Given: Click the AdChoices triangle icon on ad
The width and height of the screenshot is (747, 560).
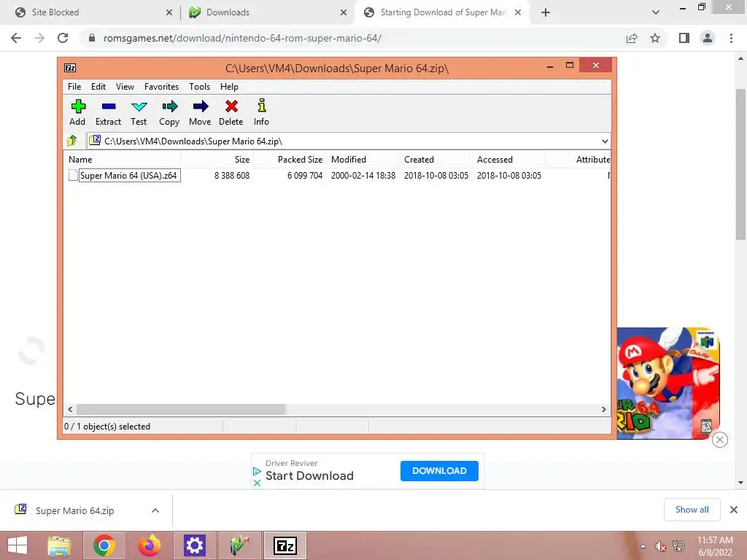Looking at the screenshot, I should point(257,471).
